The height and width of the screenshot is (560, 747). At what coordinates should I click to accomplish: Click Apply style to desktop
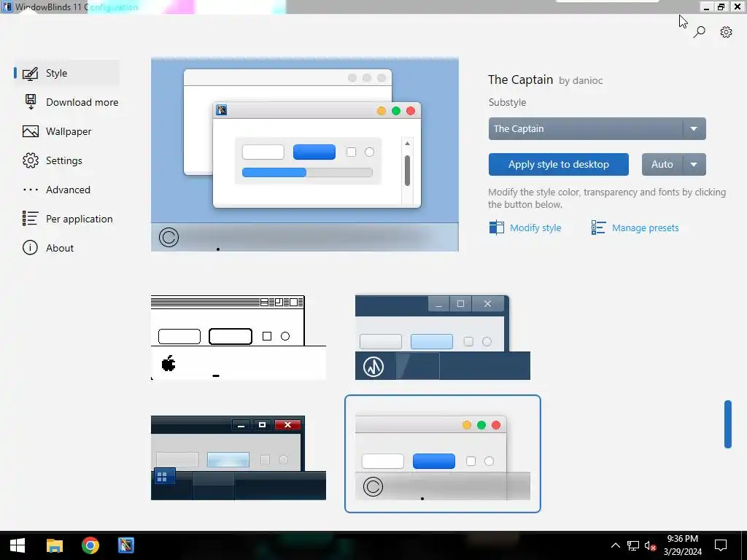coord(558,164)
